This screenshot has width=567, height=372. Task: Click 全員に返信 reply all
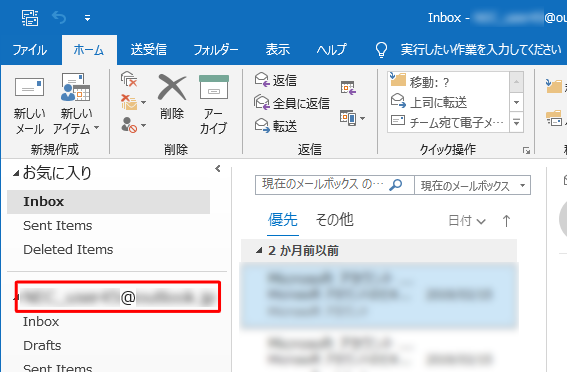pyautogui.click(x=292, y=103)
